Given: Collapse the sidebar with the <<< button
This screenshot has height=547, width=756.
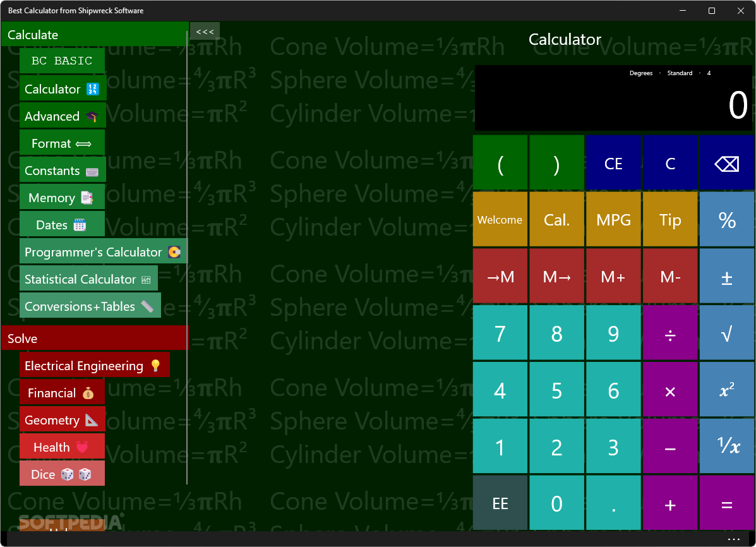Looking at the screenshot, I should click(x=205, y=32).
